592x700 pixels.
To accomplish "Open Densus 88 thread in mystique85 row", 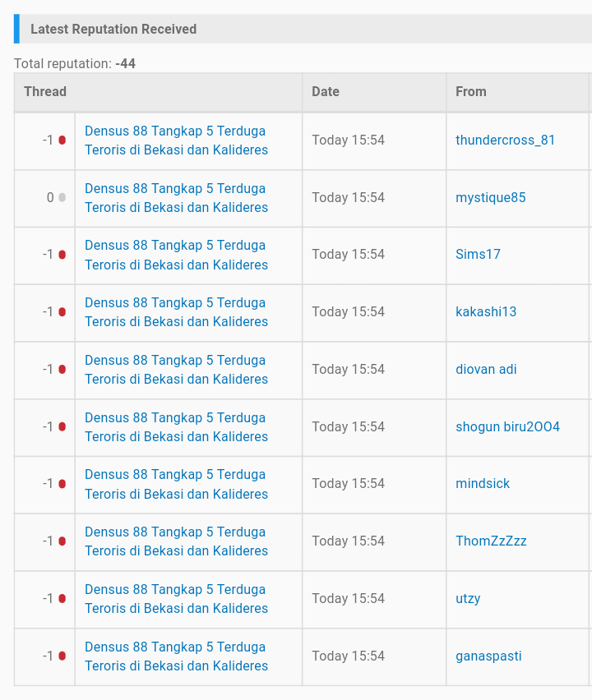I will click(176, 198).
